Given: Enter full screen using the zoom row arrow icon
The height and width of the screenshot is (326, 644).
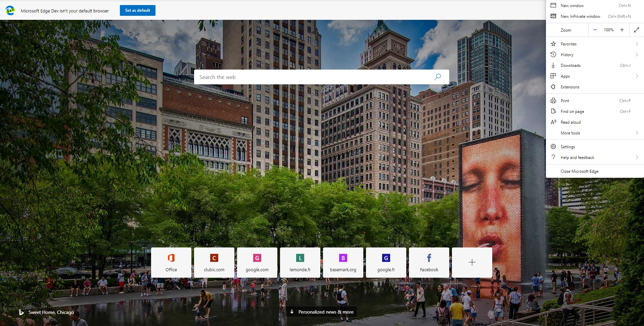Looking at the screenshot, I should (x=636, y=30).
